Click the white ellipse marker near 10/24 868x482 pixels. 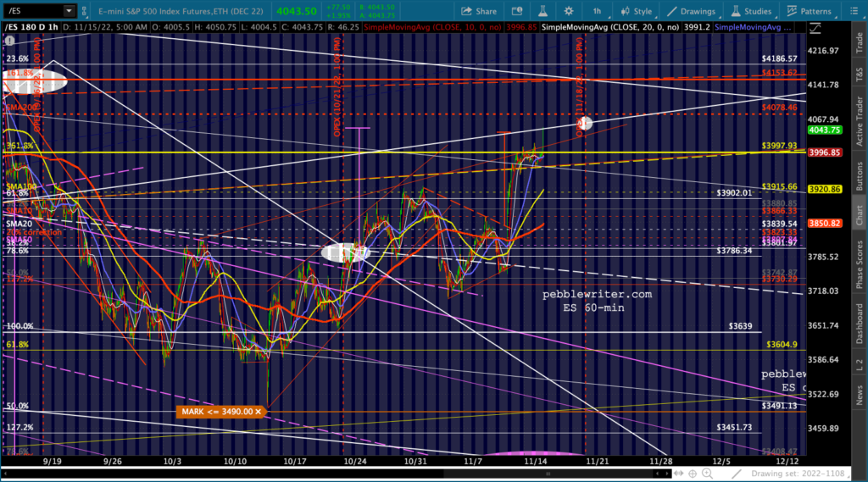(346, 252)
